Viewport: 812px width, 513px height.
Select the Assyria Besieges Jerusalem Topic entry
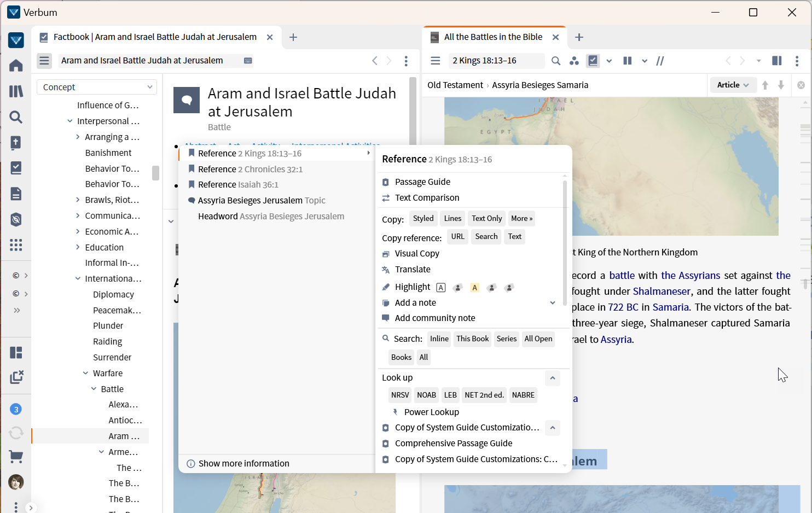[276, 201]
